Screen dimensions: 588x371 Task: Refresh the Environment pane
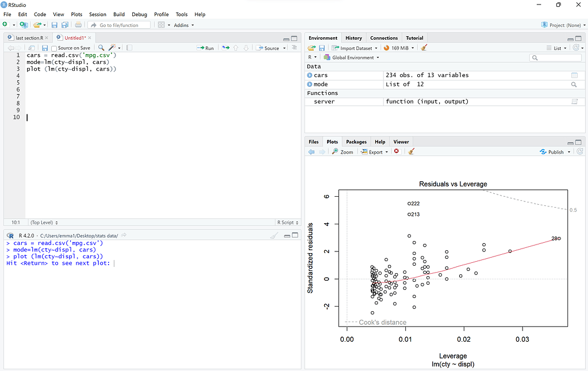pos(576,48)
